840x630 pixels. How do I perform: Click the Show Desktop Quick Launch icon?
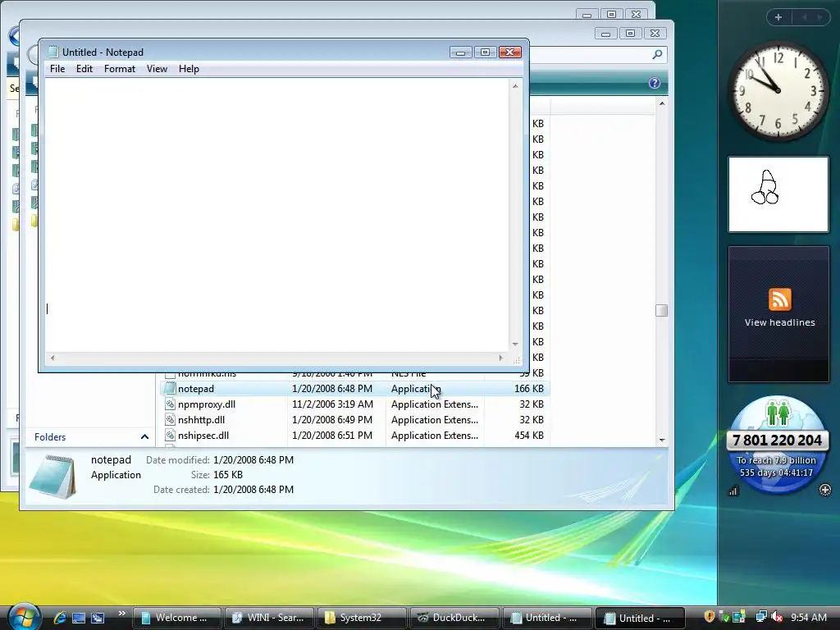[79, 618]
